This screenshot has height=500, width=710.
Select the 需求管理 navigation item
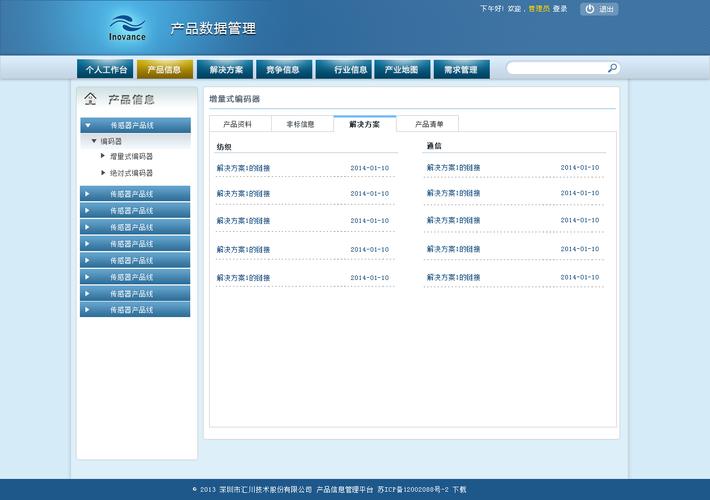tap(461, 70)
